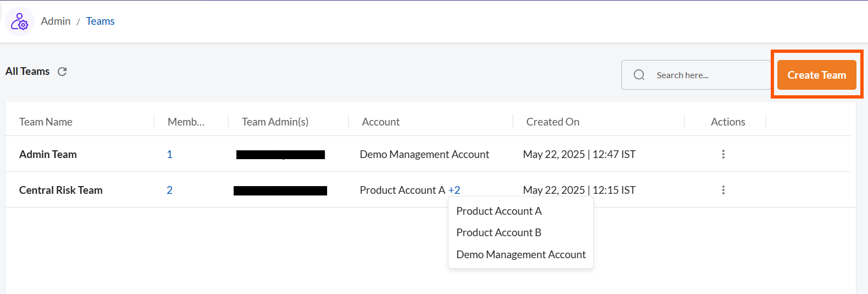Click the Admin user-settings icon
The width and height of the screenshot is (868, 294).
point(20,21)
